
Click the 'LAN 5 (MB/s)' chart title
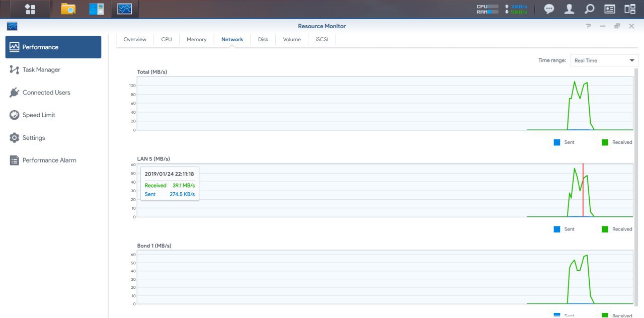[154, 159]
